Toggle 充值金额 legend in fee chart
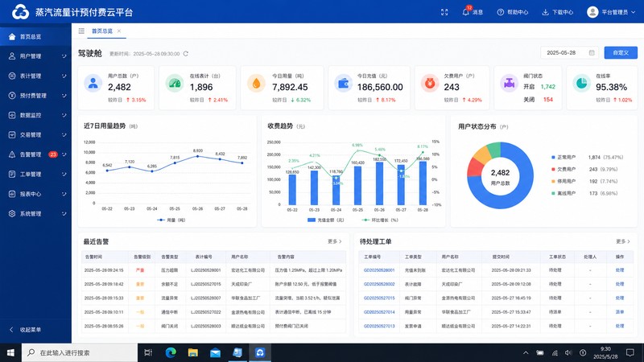The width and height of the screenshot is (644, 362). click(x=326, y=220)
